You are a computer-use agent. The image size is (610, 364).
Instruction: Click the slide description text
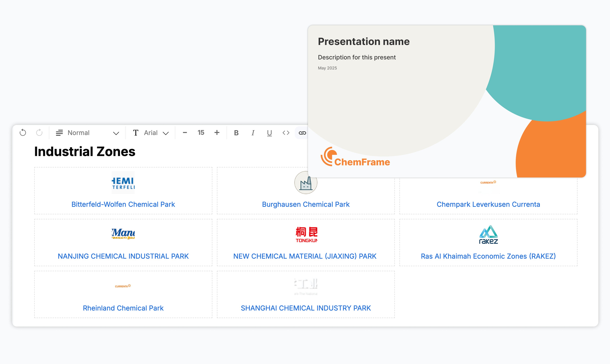tap(357, 57)
